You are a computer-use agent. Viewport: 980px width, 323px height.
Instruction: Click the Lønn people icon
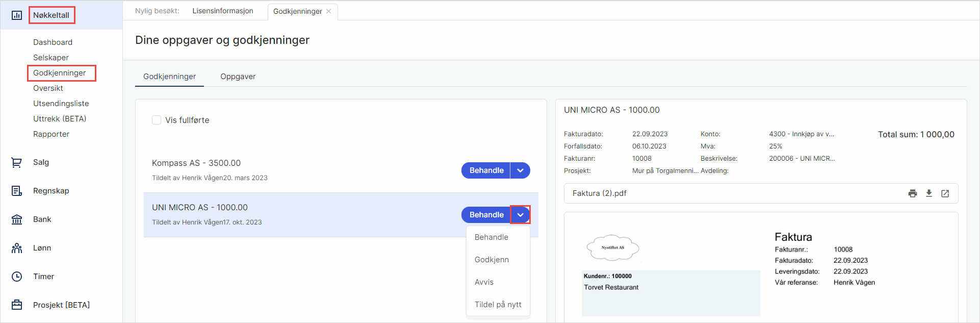[17, 248]
